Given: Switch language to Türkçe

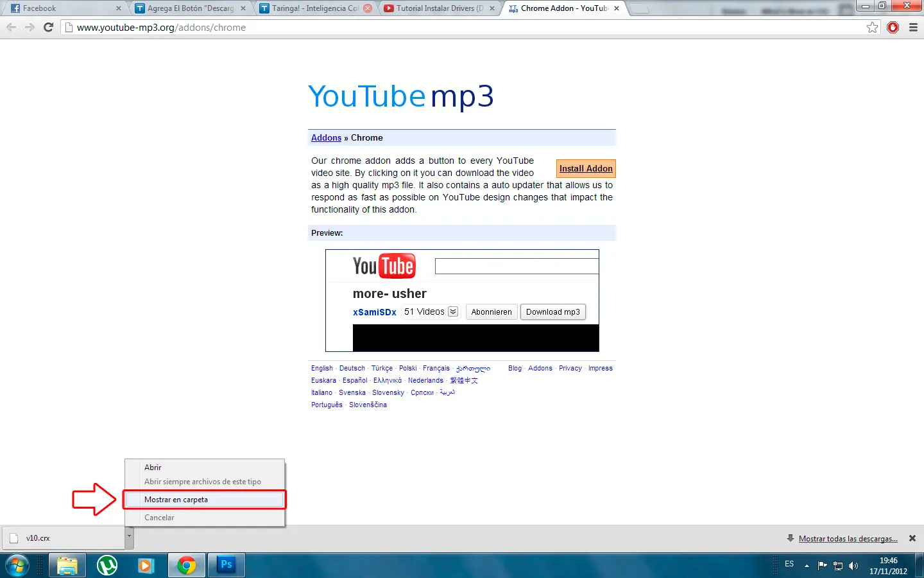Looking at the screenshot, I should (x=382, y=369).
